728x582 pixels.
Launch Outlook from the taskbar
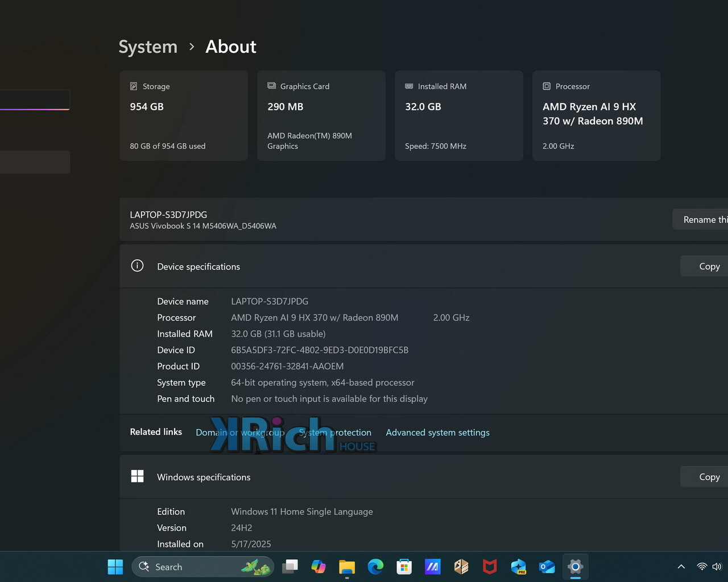coord(547,567)
